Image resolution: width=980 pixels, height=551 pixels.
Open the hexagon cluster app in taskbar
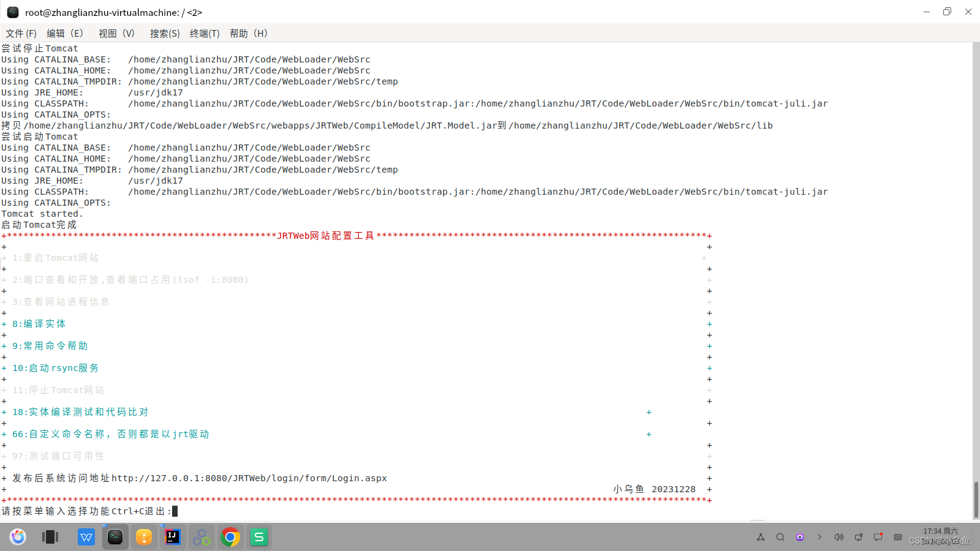pos(202,537)
